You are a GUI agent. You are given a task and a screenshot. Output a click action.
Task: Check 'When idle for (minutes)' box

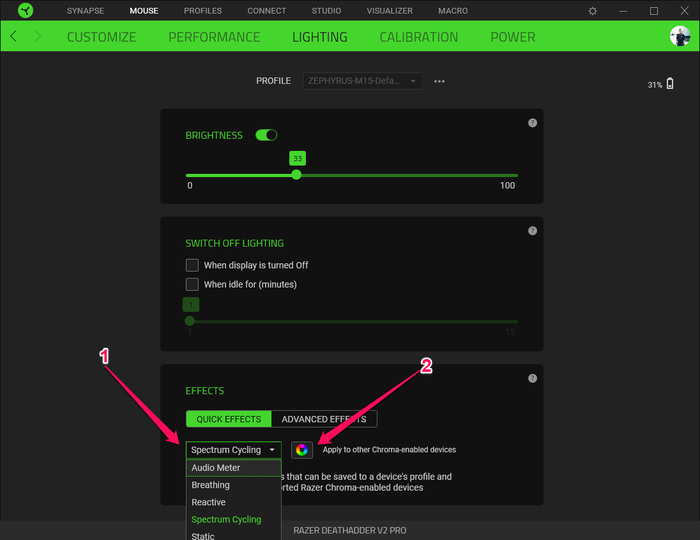[192, 284]
